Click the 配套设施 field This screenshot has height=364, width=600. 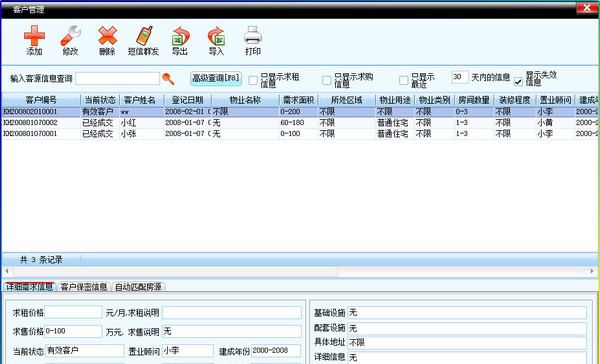pyautogui.click(x=467, y=328)
